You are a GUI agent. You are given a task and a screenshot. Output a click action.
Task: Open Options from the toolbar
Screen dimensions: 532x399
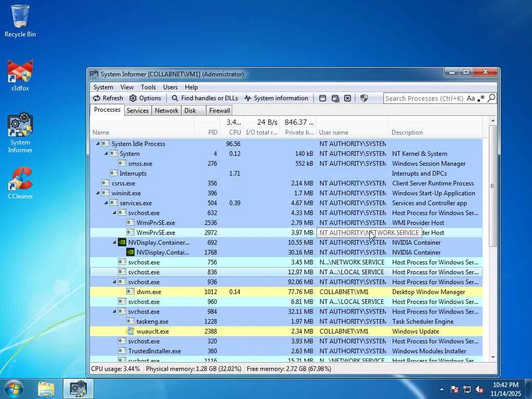pos(145,98)
